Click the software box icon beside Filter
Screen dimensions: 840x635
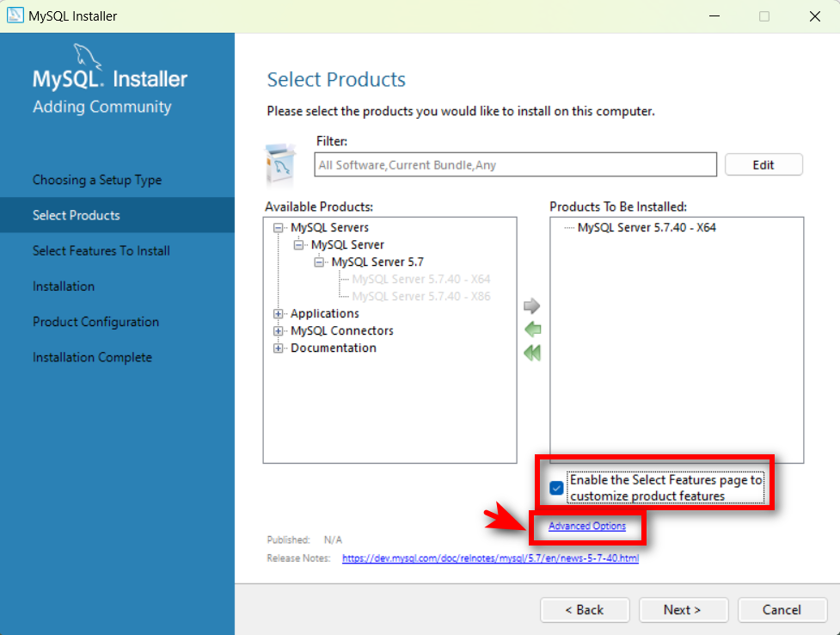click(x=280, y=163)
